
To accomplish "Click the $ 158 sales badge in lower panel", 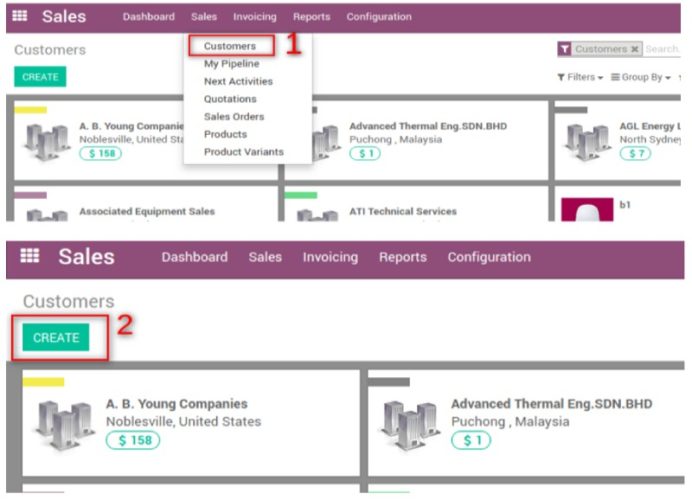I will click(132, 441).
